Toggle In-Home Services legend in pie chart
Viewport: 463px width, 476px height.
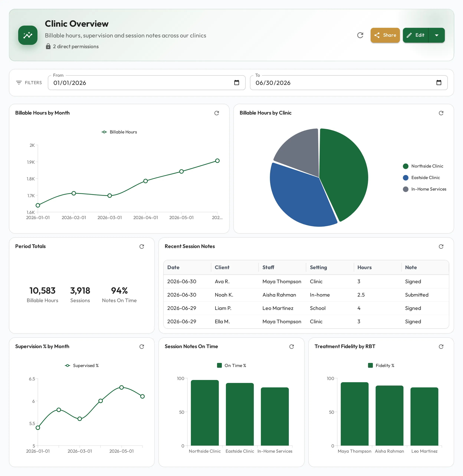[x=424, y=189]
